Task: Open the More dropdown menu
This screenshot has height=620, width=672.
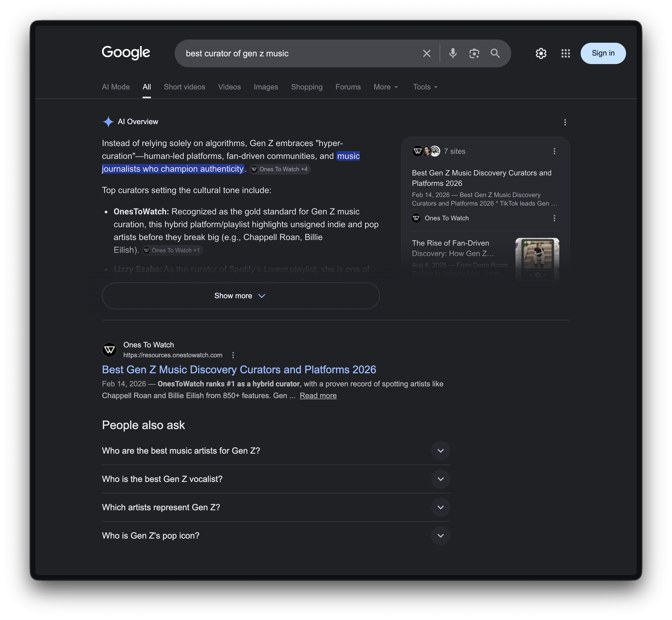Action: point(386,87)
